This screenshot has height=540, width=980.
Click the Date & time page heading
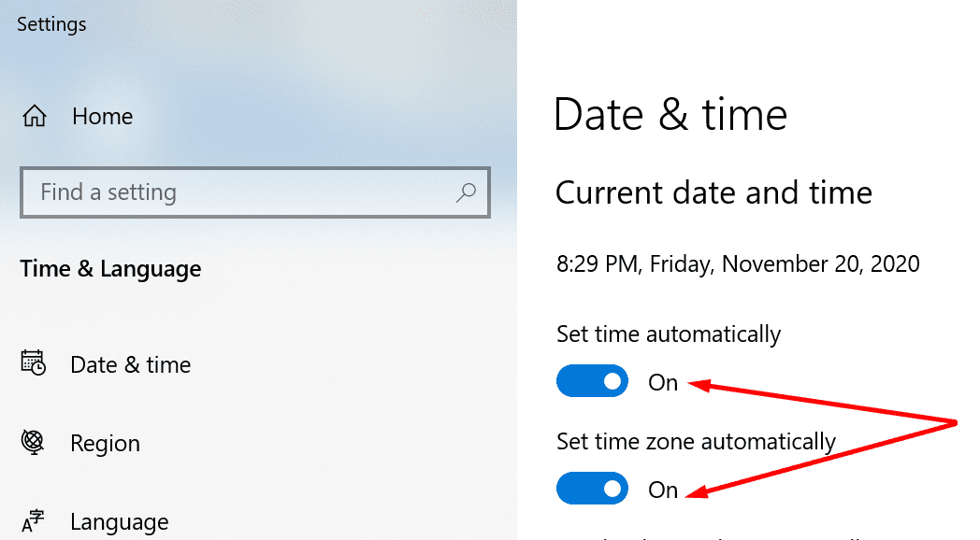coord(670,115)
